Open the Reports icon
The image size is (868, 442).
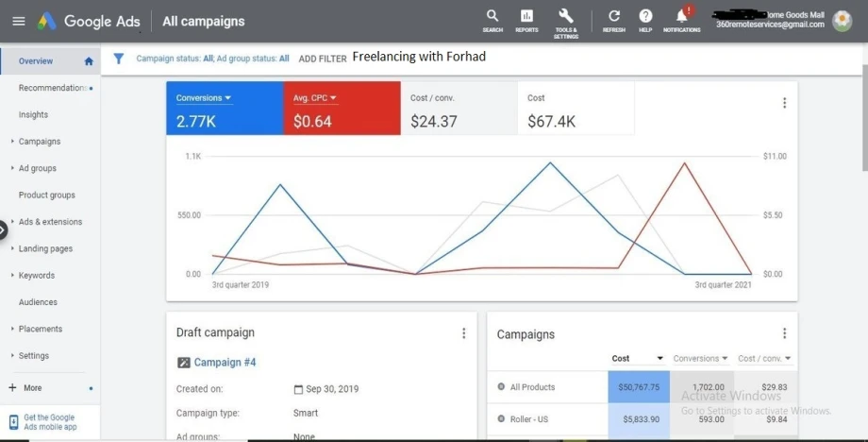tap(526, 18)
